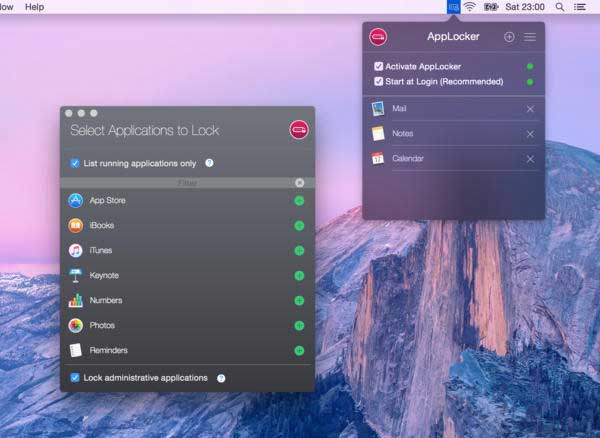Remove Mail from locked apps list
The image size is (600, 438).
tap(530, 109)
